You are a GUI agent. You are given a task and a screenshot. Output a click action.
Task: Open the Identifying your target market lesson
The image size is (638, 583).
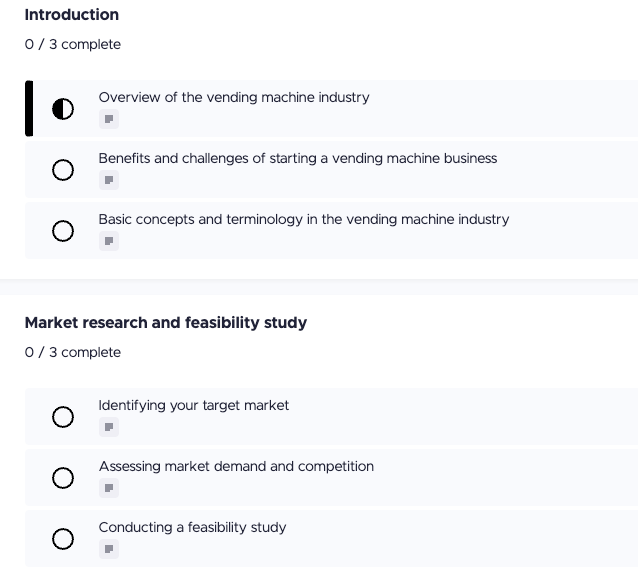tap(194, 406)
